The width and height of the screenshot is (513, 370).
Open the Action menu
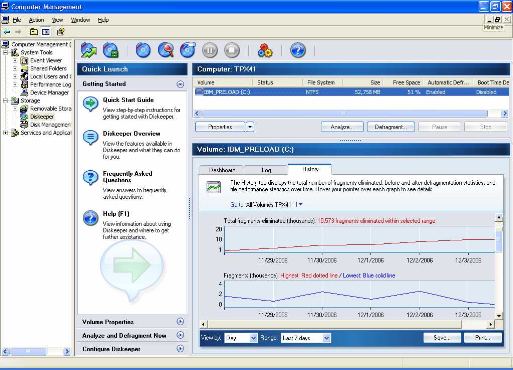pos(36,20)
